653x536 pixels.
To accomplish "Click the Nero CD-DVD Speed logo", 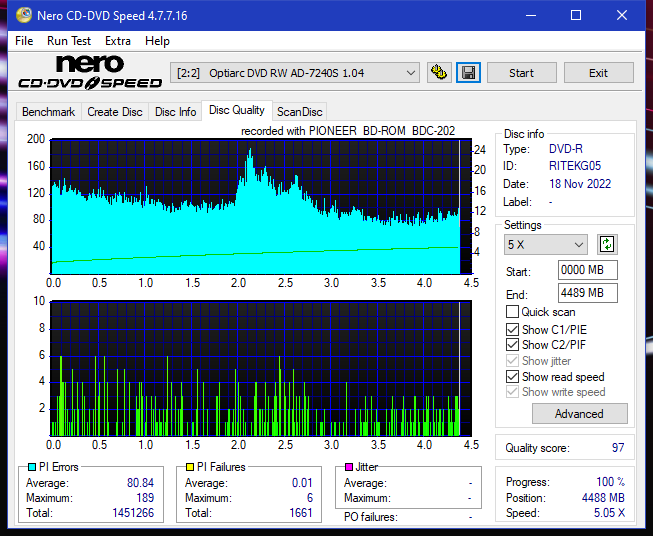I will point(90,72).
